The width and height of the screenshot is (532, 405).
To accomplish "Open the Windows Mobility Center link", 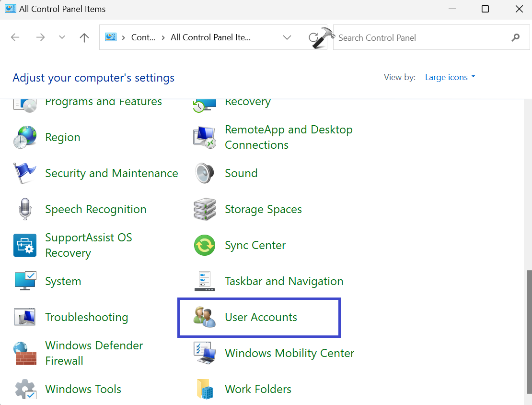I will tap(289, 353).
